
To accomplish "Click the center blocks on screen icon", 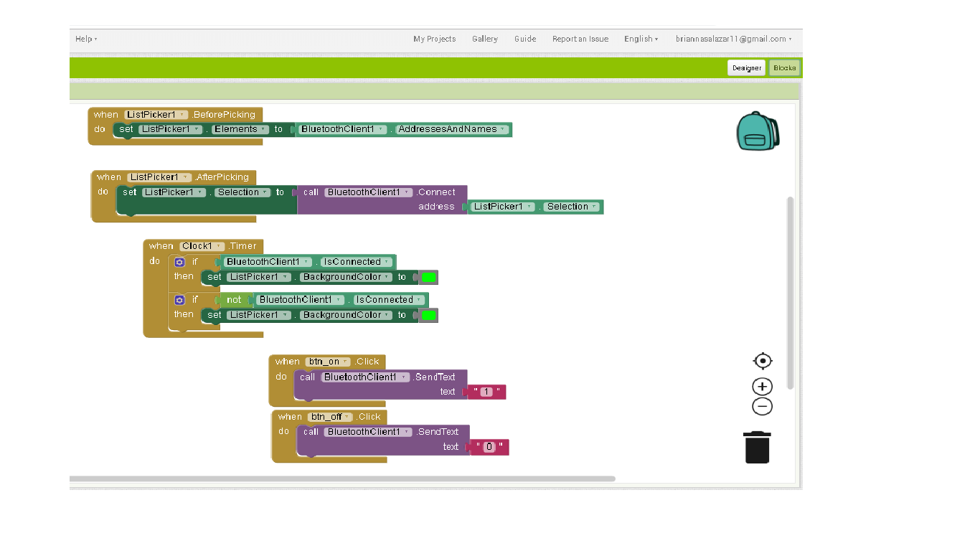I will (763, 361).
